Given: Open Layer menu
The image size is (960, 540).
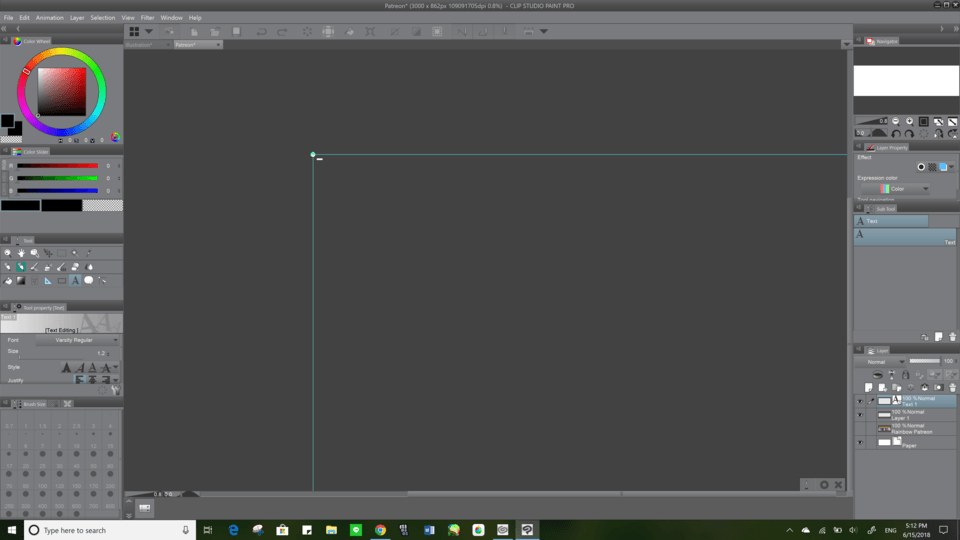Looking at the screenshot, I should (x=77, y=18).
